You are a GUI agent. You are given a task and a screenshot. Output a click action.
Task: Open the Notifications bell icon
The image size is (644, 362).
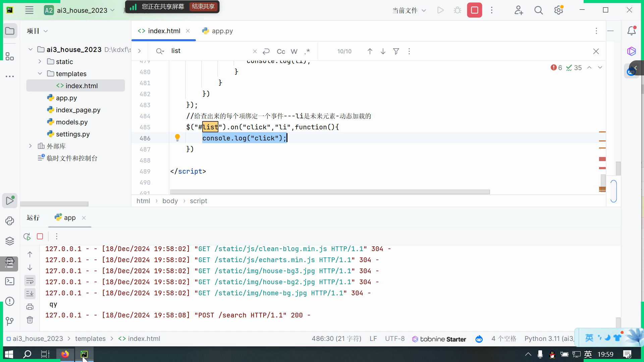coord(632,31)
